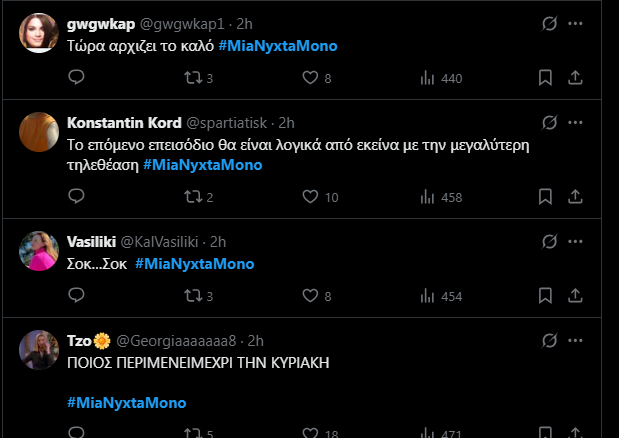Click Grok icon on Konstantin Kord's tweet
Screen dimensions: 619x438
click(547, 123)
